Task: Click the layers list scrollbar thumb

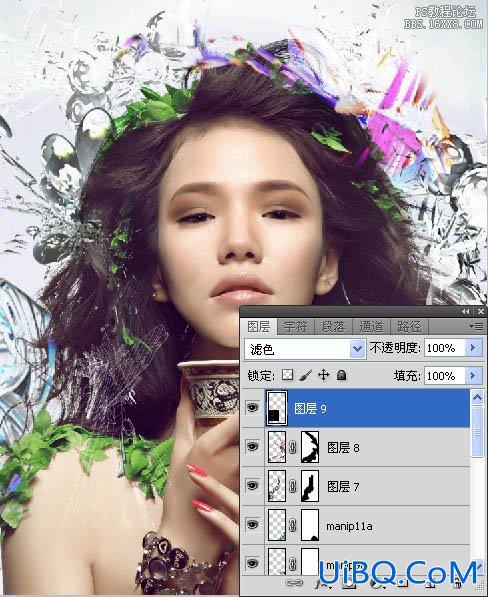Action: click(477, 432)
